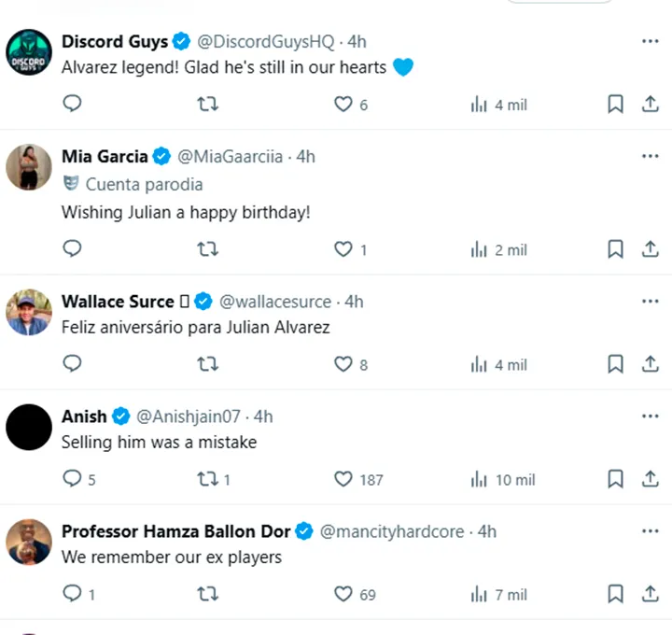Share Wallace Surce's tweet
This screenshot has width=672, height=635.
point(651,364)
